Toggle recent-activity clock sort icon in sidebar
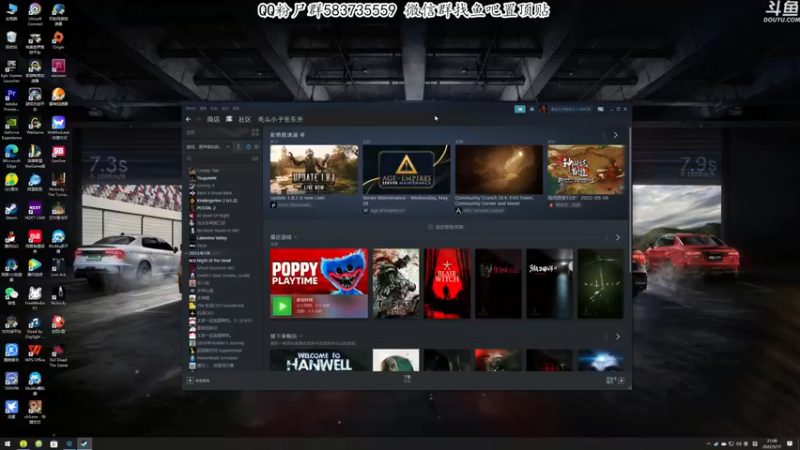This screenshot has width=800, height=450. [x=248, y=146]
